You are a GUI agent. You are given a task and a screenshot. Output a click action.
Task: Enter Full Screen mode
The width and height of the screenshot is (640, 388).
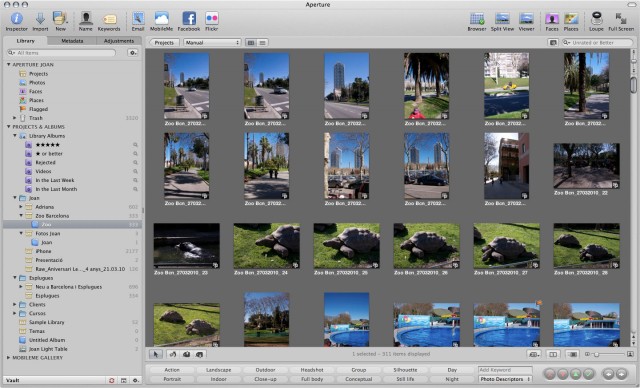[621, 19]
